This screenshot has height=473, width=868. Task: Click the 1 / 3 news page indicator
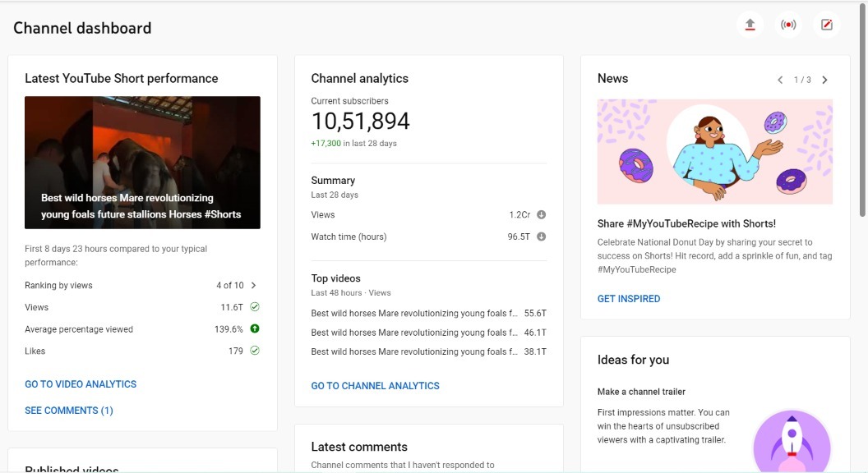click(x=802, y=80)
